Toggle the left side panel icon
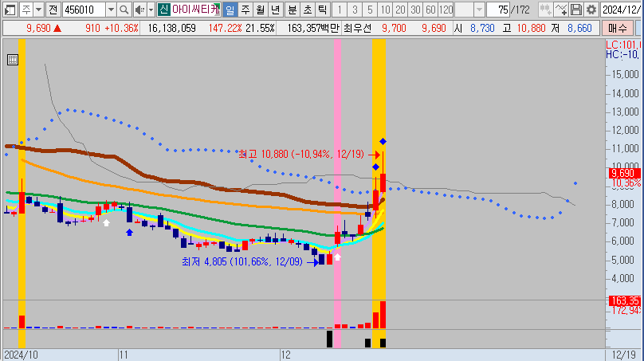This screenshot has width=644, height=361. 10,10
